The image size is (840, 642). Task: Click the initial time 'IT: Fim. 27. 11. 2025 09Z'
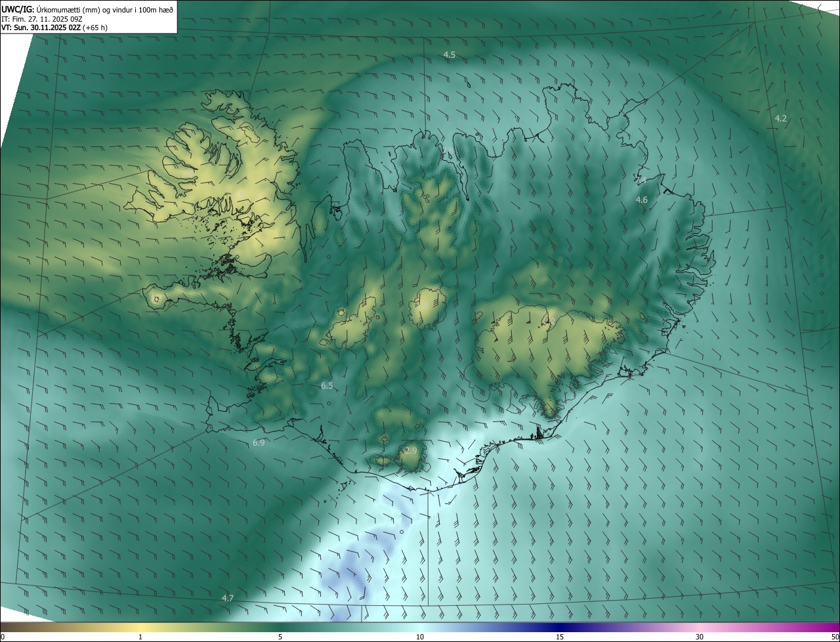[x=42, y=18]
